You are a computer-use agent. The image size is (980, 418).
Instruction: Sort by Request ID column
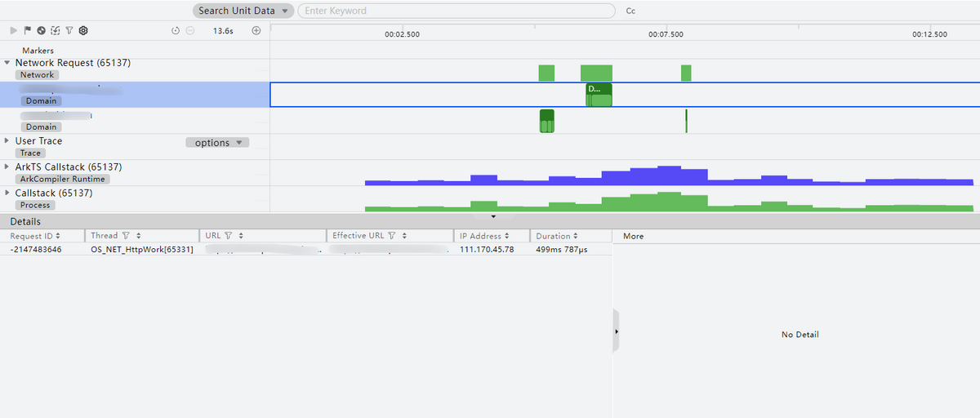pyautogui.click(x=58, y=236)
